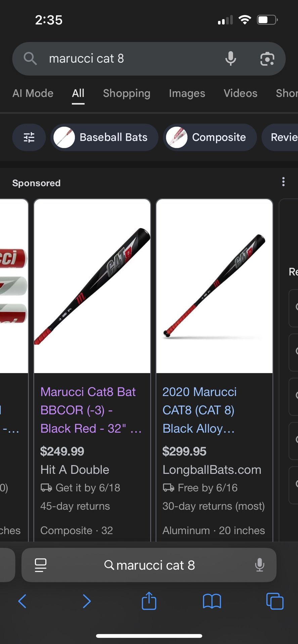Tap the address bar microphone

point(259,565)
